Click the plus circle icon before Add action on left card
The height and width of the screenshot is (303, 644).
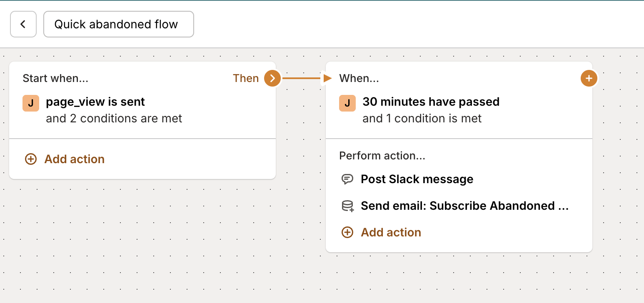coord(31,159)
